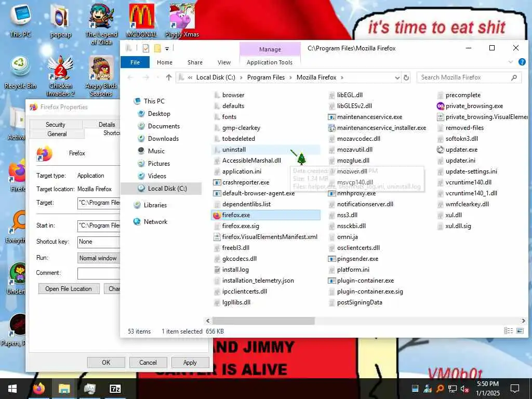Screen dimensions: 532x399
Task: Click the Properties quick access toolbar icon
Action: click(146, 48)
